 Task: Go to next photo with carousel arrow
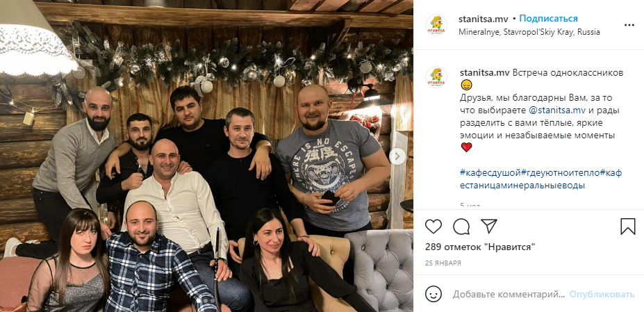pos(397,156)
